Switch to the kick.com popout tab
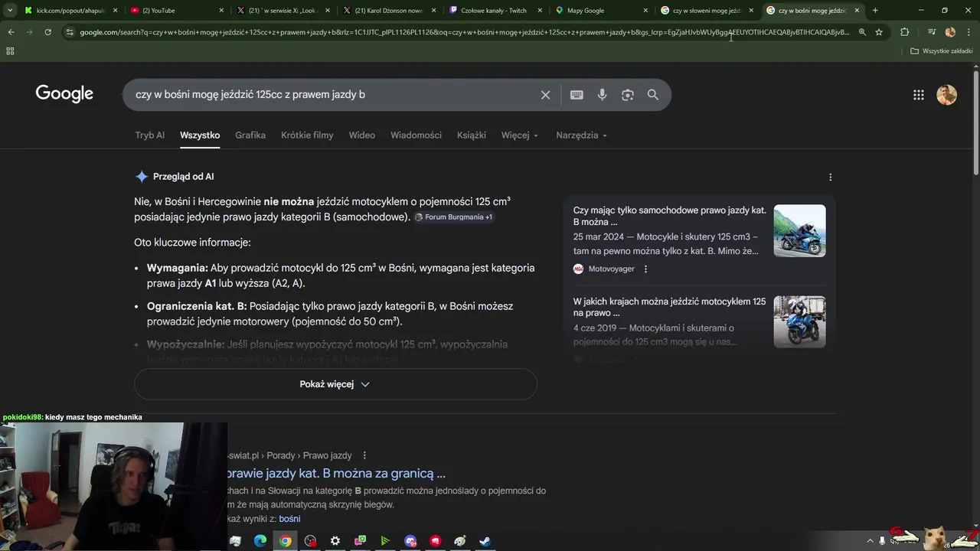 pyautogui.click(x=69, y=10)
